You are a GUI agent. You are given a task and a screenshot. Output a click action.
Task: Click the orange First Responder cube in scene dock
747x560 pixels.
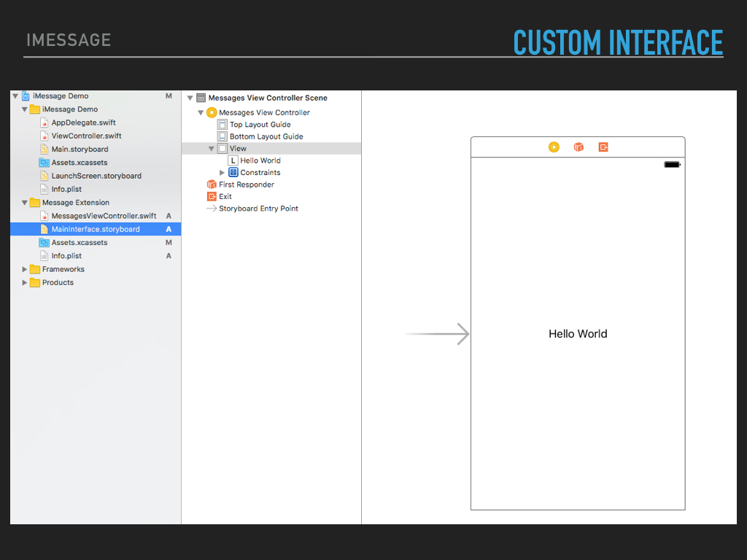click(578, 147)
